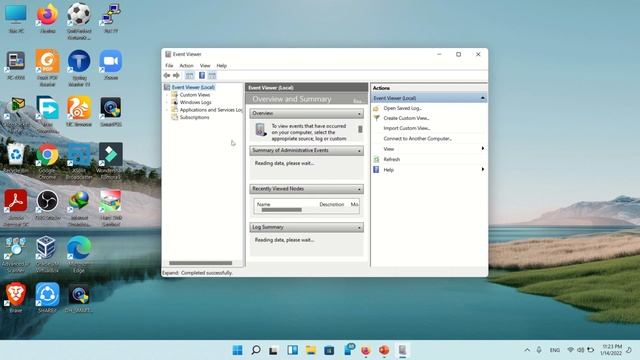Collapse Event Viewer (Local) actions group arrow
This screenshot has height=360, width=640.
coord(483,98)
